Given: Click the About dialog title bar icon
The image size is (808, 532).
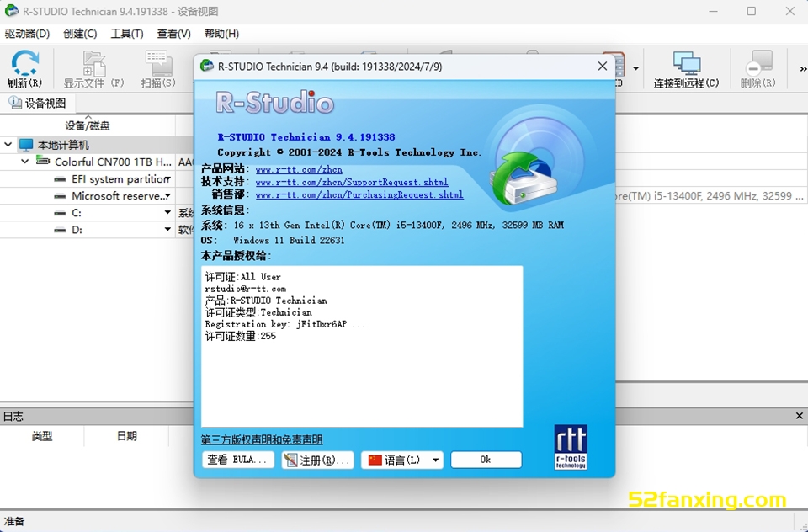Looking at the screenshot, I should coord(207,66).
